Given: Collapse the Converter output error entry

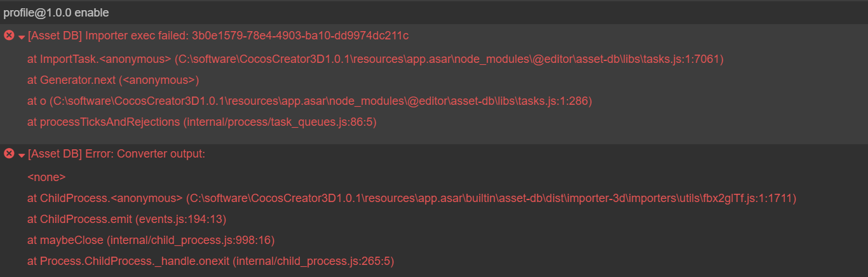Looking at the screenshot, I should coord(22,155).
